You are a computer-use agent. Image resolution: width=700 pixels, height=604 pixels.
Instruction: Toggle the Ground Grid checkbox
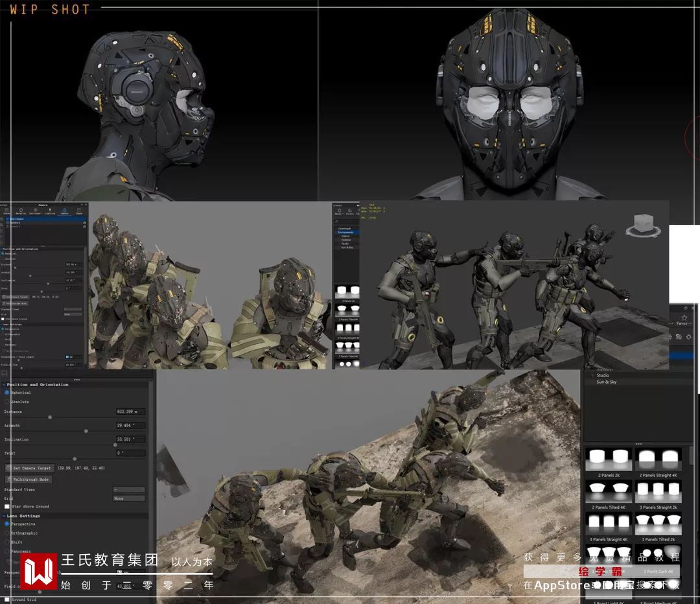(6, 599)
